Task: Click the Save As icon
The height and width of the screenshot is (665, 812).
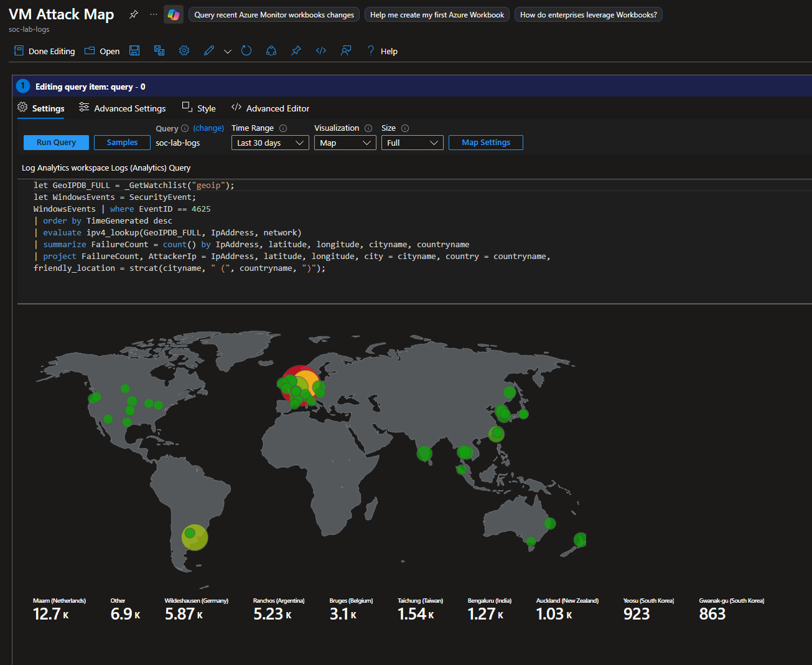Action: (159, 51)
